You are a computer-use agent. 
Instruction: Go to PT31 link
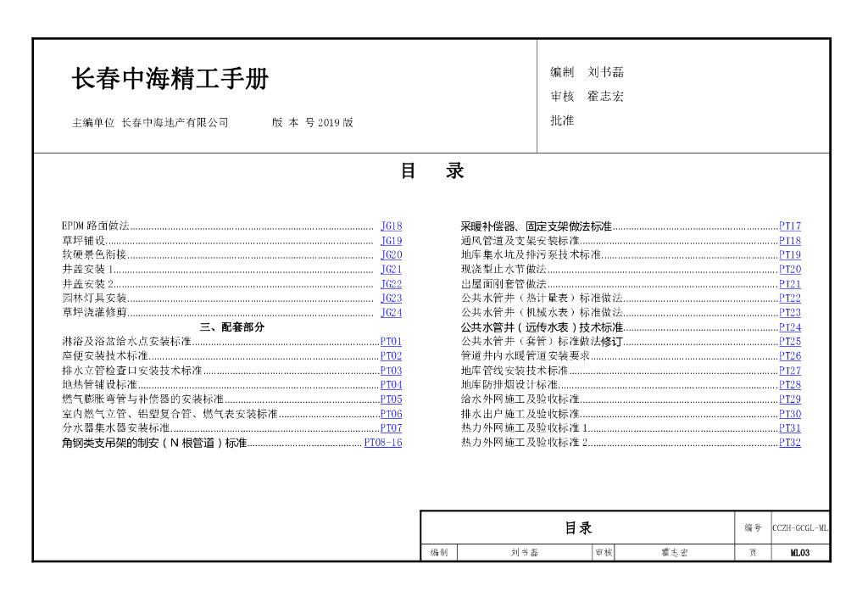(x=790, y=428)
